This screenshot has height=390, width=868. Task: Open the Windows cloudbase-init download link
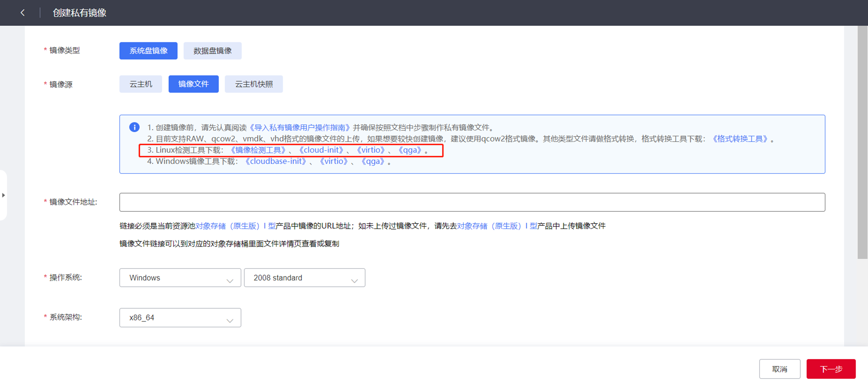point(276,161)
